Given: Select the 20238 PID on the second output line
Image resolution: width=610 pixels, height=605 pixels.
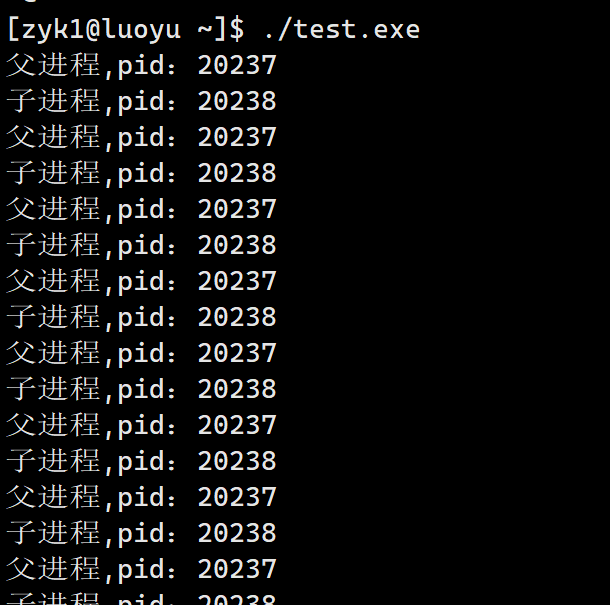Looking at the screenshot, I should (237, 101).
